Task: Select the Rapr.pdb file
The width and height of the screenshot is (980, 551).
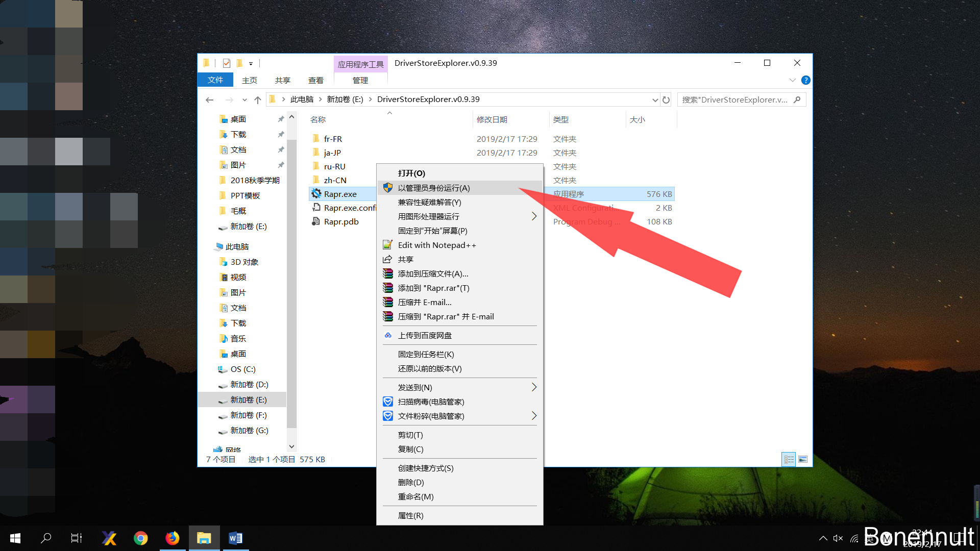Action: pos(341,221)
